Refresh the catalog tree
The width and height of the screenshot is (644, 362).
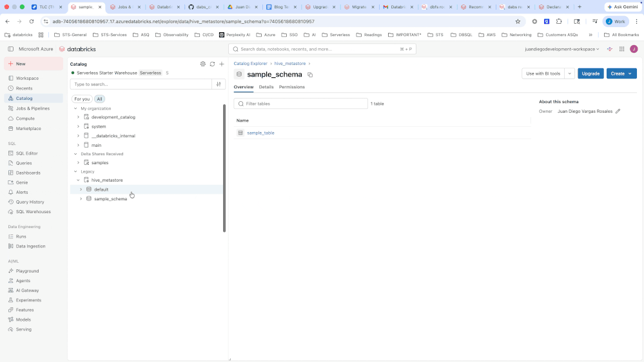click(x=212, y=64)
